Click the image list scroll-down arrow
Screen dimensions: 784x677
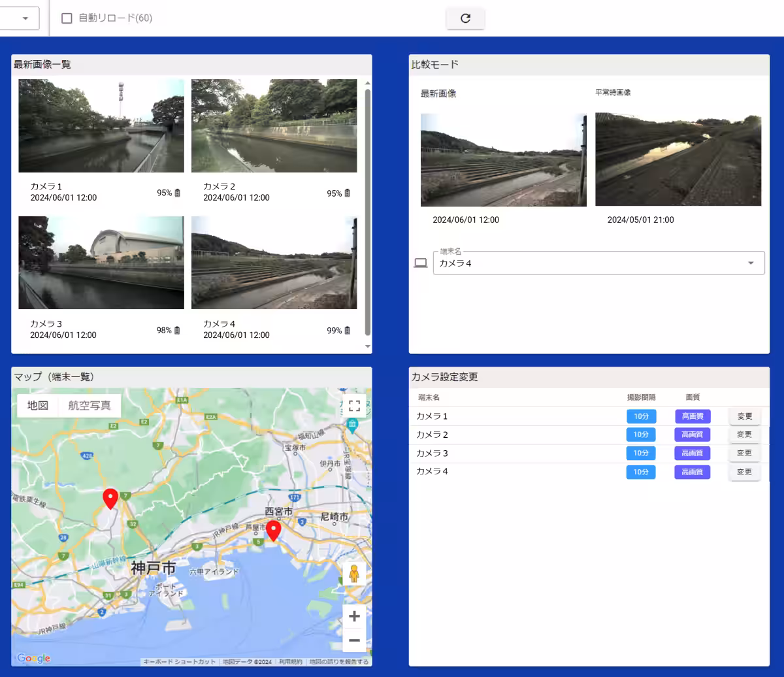click(x=367, y=346)
